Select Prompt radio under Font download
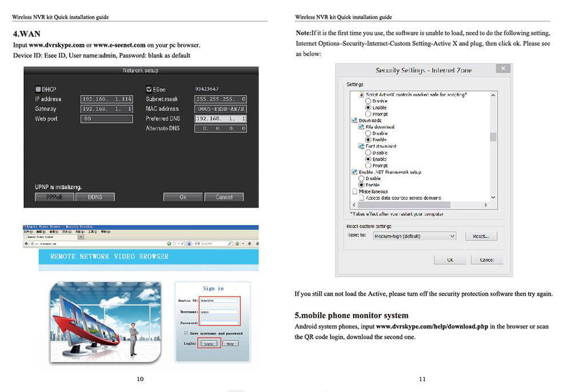572x392 pixels. point(368,166)
